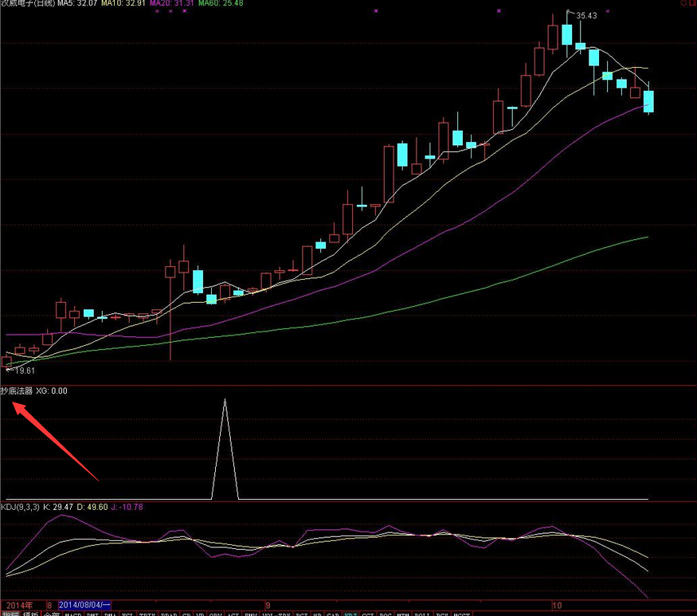The width and height of the screenshot is (697, 616).
Task: Click the 抄底法器 XG: 0.00 indicator title
Action: click(33, 391)
